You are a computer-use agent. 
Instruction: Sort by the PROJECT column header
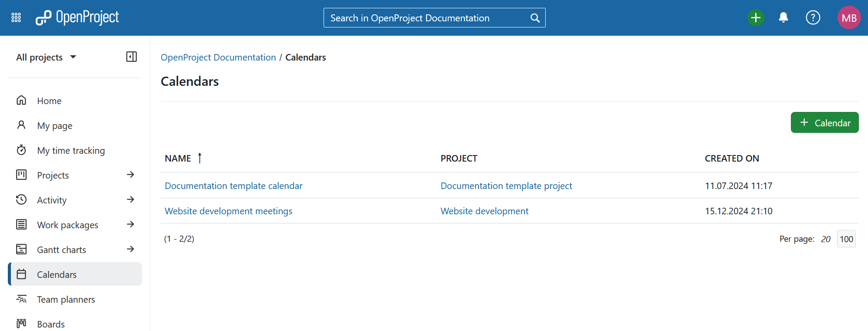click(x=459, y=158)
